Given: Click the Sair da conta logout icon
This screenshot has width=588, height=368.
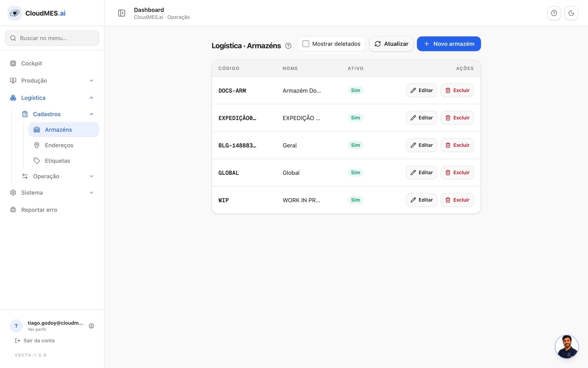Looking at the screenshot, I should [x=18, y=340].
